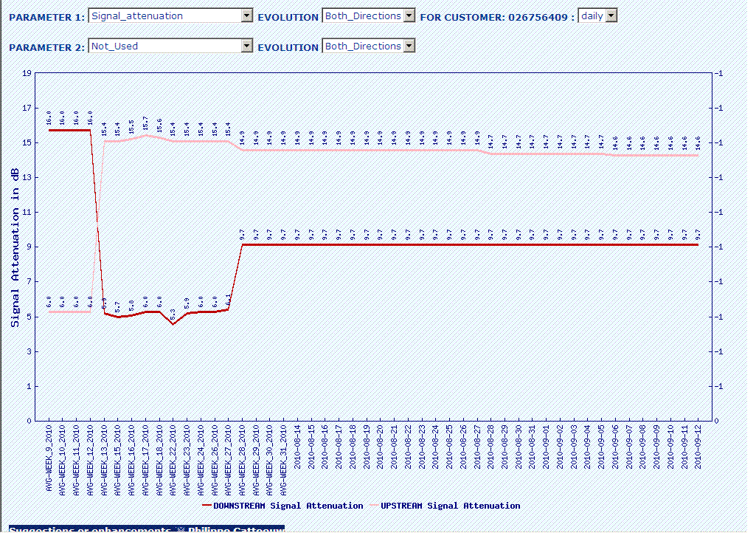Screen dimensions: 756x533
Task: Click x-axis label AVG-WEEK_28_2010
Action: 242,460
